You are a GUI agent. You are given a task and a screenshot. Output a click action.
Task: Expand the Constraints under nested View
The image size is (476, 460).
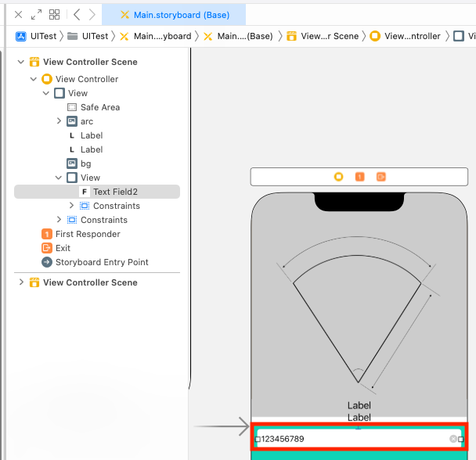tap(71, 206)
